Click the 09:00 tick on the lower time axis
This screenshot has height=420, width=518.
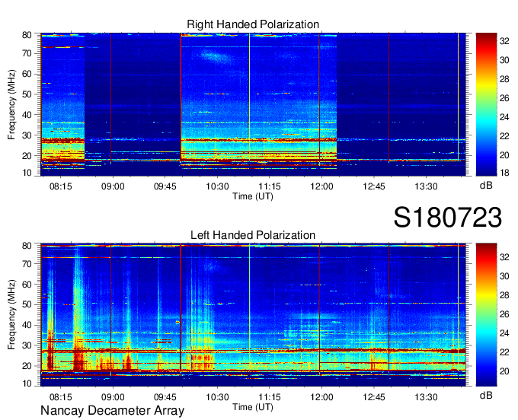coord(113,397)
